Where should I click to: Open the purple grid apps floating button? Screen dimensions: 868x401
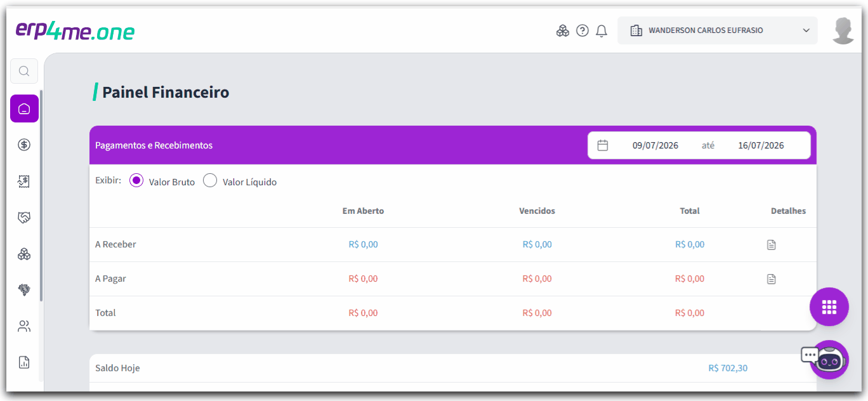coord(829,307)
